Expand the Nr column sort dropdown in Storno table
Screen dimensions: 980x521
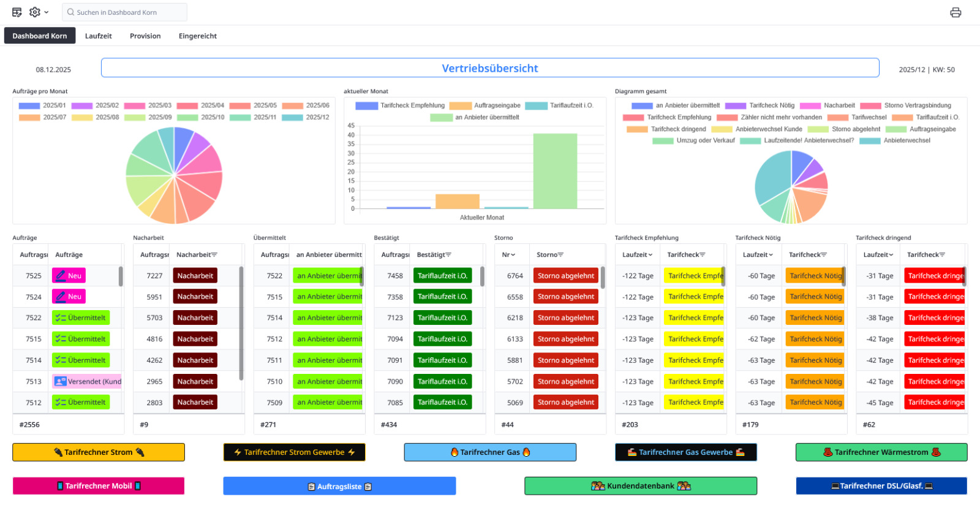[x=508, y=255]
